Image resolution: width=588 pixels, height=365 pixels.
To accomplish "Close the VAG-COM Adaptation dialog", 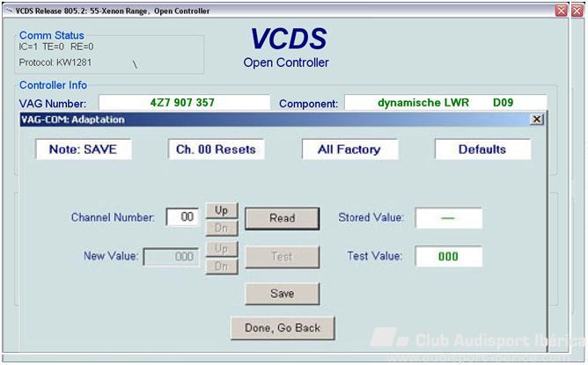I will [x=537, y=119].
